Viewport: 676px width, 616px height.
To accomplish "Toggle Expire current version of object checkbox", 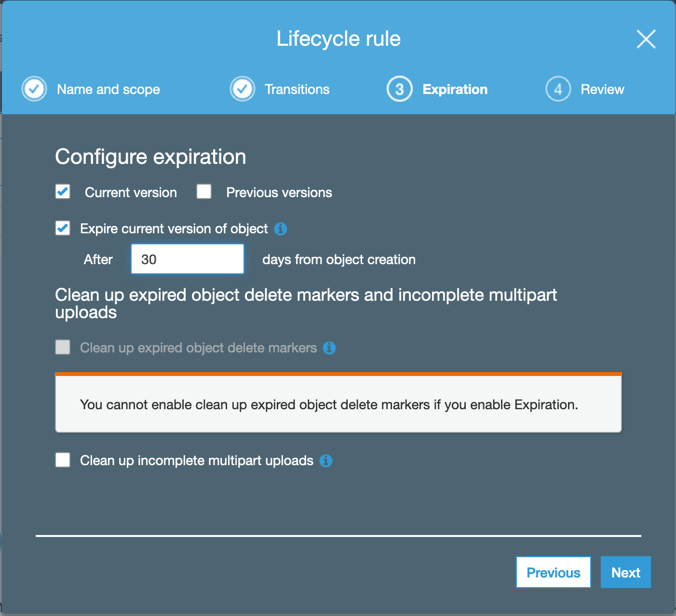I will (x=63, y=228).
